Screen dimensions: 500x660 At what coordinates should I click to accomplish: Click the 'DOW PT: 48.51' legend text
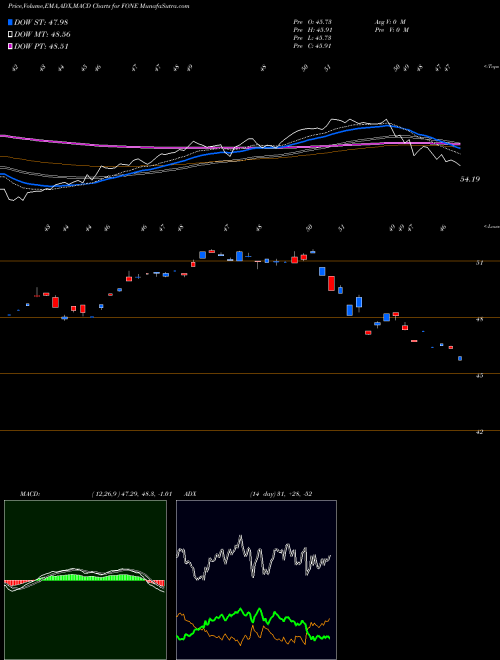(x=41, y=46)
